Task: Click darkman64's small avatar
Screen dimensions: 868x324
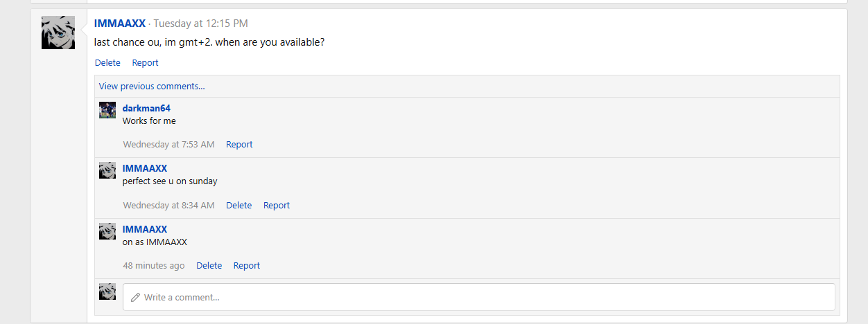Action: (107, 110)
